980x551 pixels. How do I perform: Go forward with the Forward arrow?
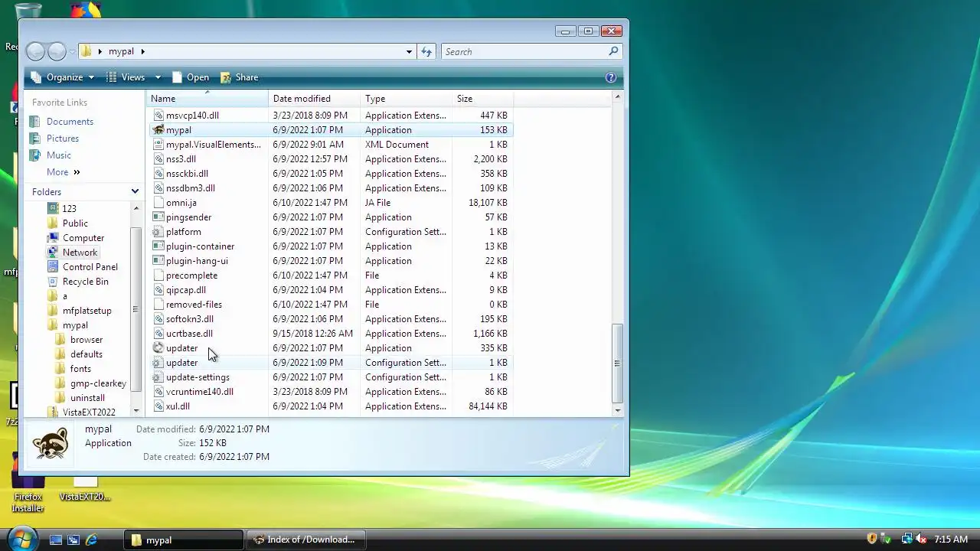click(57, 51)
